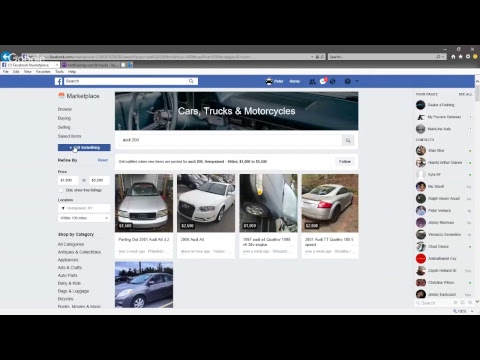Screen dimensions: 480x360
Task: Switch to the Facebook Marketplace tab
Action: [30, 65]
